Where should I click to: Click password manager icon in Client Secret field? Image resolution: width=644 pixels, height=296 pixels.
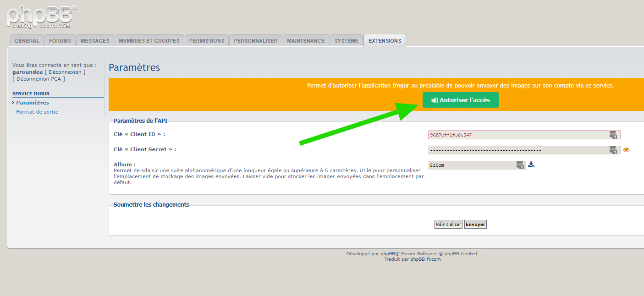pyautogui.click(x=613, y=150)
